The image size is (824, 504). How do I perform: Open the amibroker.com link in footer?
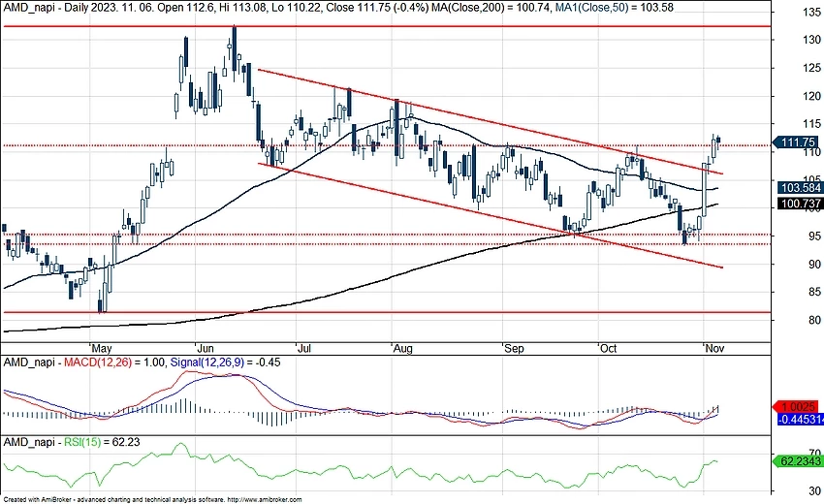265,500
